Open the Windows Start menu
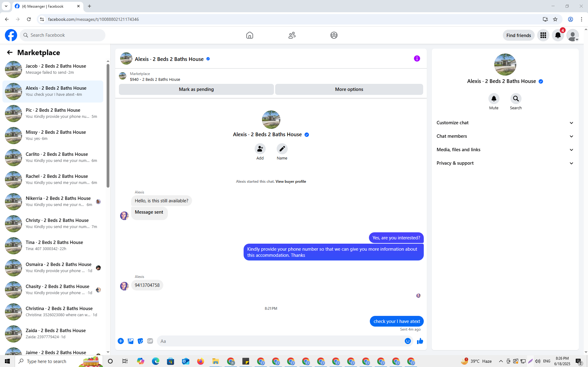 (7, 361)
